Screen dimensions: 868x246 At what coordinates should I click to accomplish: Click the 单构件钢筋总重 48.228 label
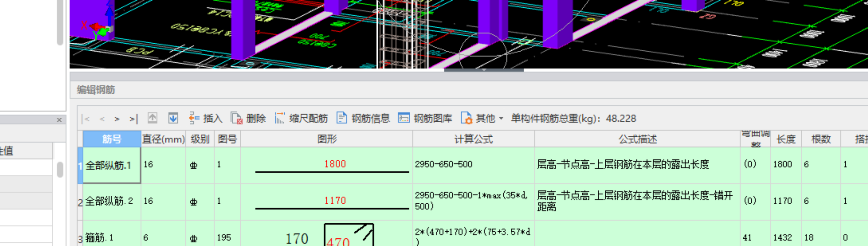[x=573, y=118]
